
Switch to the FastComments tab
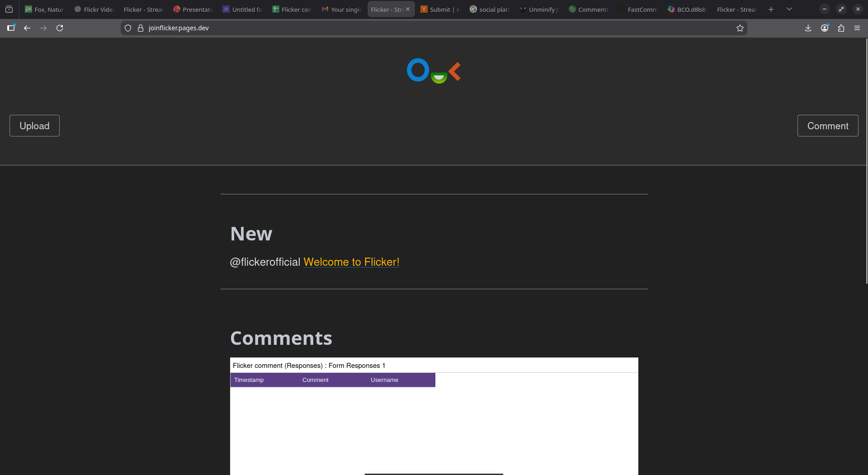pos(638,9)
